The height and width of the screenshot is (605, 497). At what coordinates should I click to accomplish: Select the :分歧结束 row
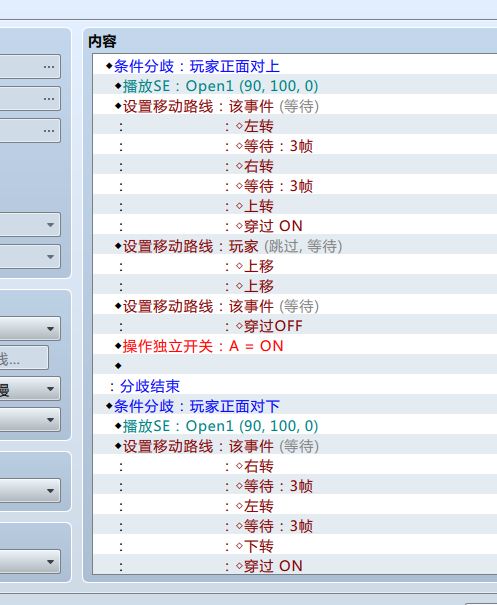[x=295, y=386]
